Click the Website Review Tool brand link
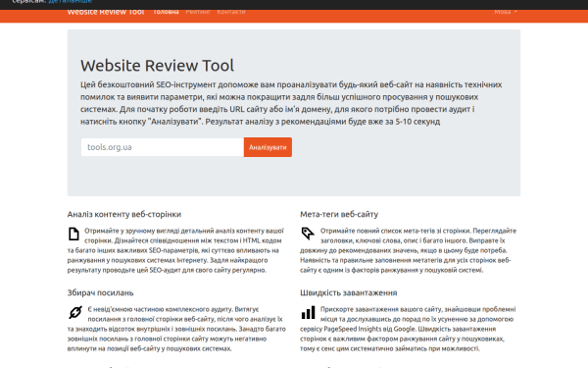588x368 pixels. [106, 13]
